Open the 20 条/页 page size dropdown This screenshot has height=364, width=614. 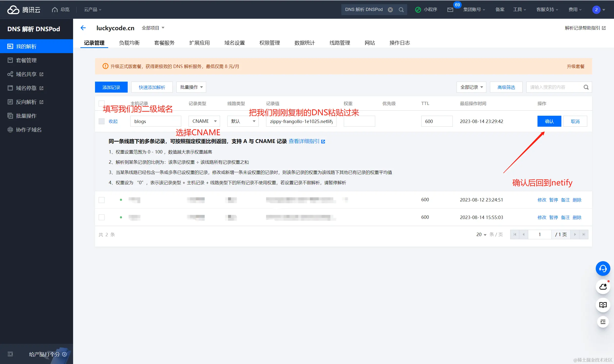[x=481, y=234]
